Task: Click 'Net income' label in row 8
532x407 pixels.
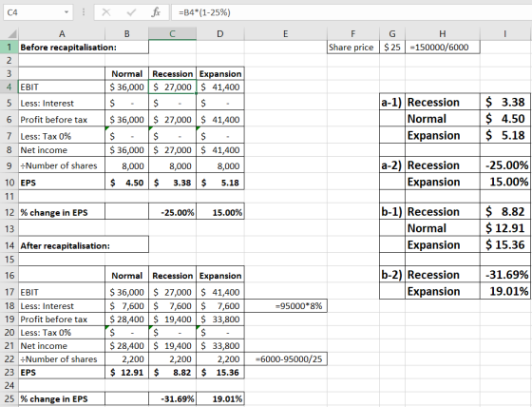Action: (44, 150)
